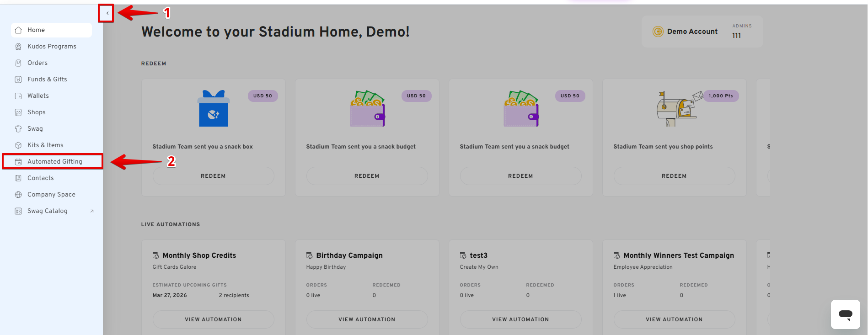Click the snack box gift image
The image size is (868, 335).
(213, 109)
